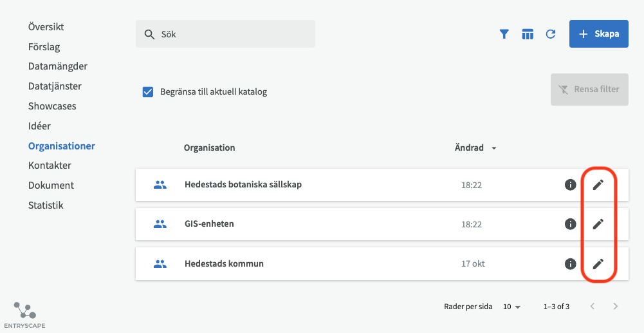
Task: Click the refresh list icon
Action: (x=551, y=34)
